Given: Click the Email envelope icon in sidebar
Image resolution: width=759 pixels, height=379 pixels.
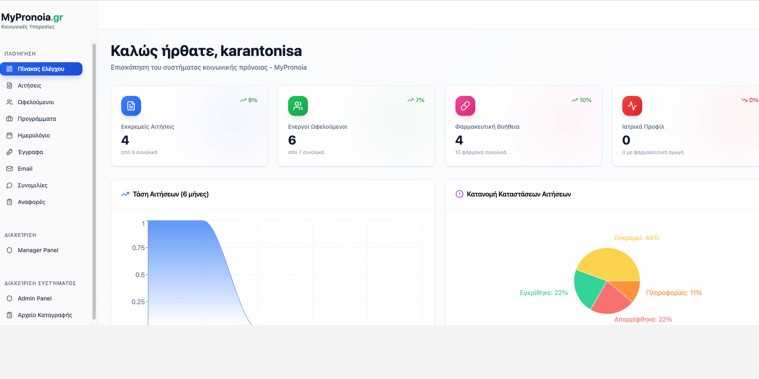Looking at the screenshot, I should (x=9, y=168).
